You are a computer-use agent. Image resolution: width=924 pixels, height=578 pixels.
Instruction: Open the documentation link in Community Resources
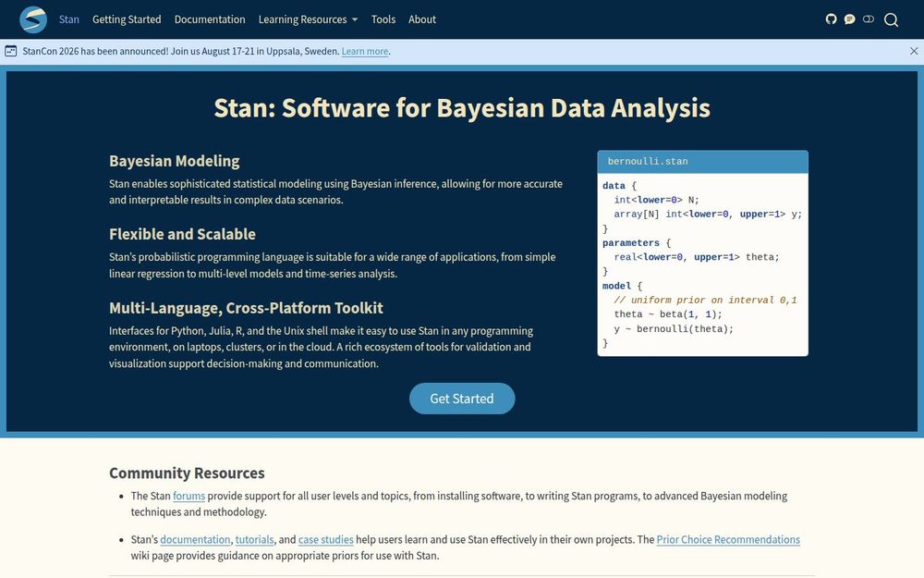point(195,540)
